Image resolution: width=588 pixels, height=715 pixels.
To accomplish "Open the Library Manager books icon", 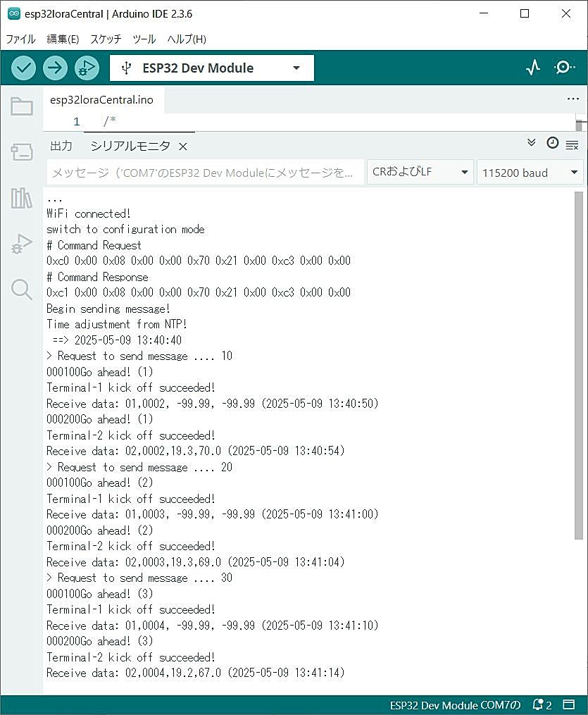I will 21,198.
